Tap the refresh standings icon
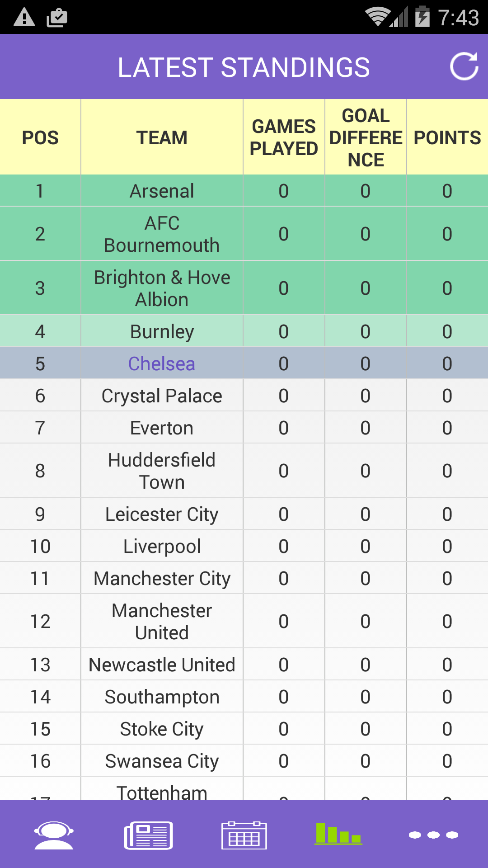The image size is (488, 868). pos(464,66)
